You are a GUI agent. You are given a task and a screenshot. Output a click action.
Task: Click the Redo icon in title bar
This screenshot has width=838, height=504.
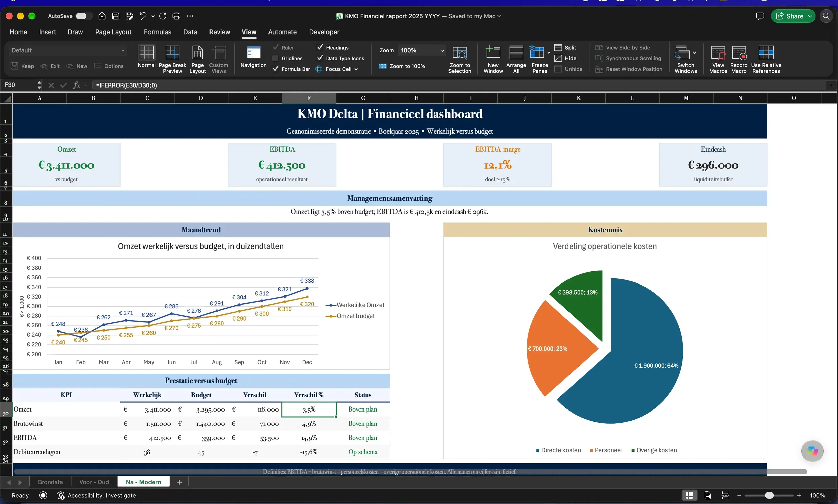(x=163, y=16)
